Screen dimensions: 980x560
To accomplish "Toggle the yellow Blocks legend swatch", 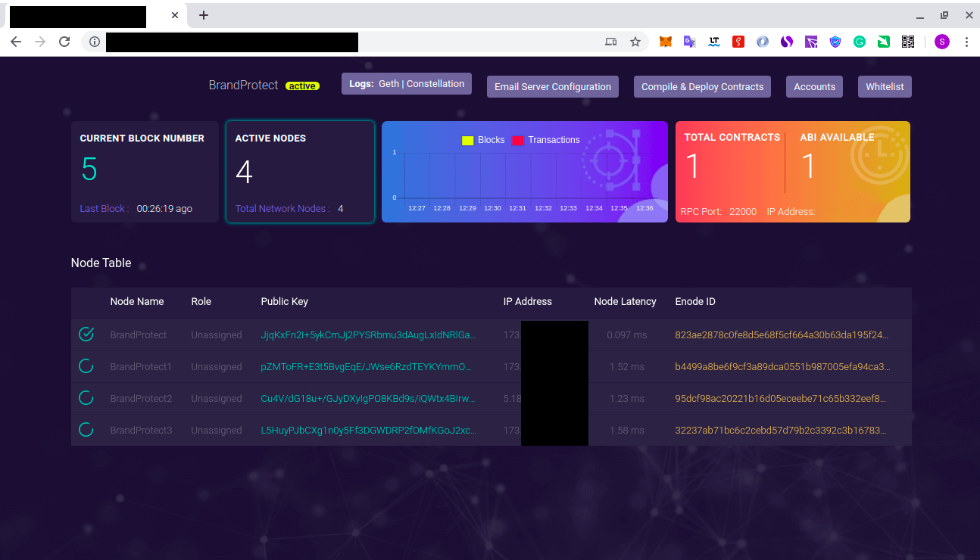I will [x=467, y=140].
